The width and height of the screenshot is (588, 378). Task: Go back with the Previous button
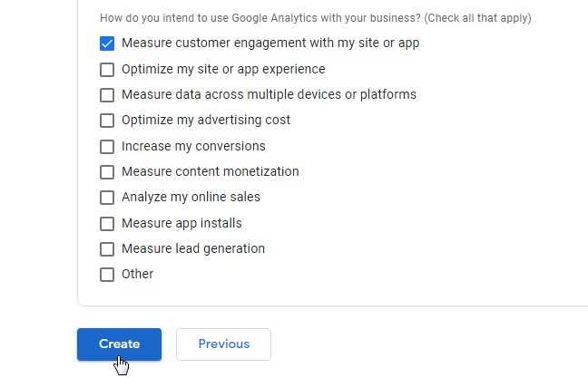223,344
